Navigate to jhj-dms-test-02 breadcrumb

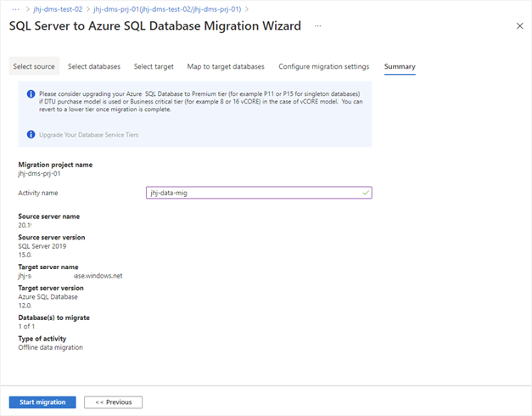(x=58, y=9)
